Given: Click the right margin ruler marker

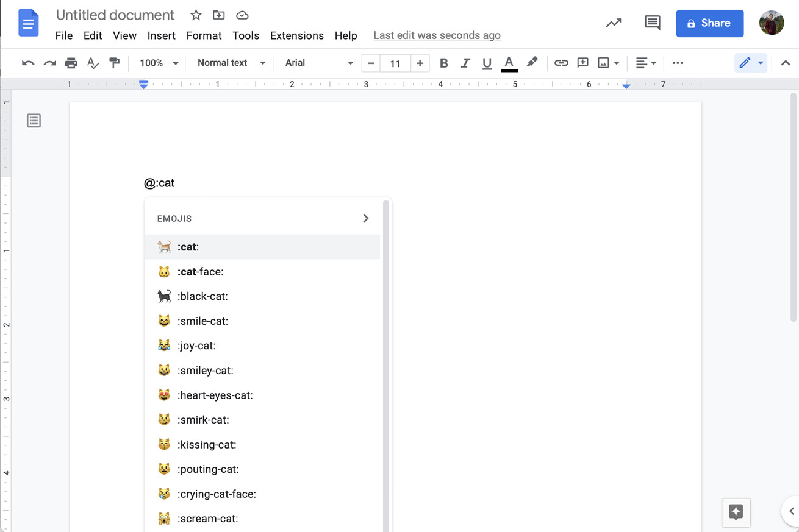Looking at the screenshot, I should (x=626, y=86).
